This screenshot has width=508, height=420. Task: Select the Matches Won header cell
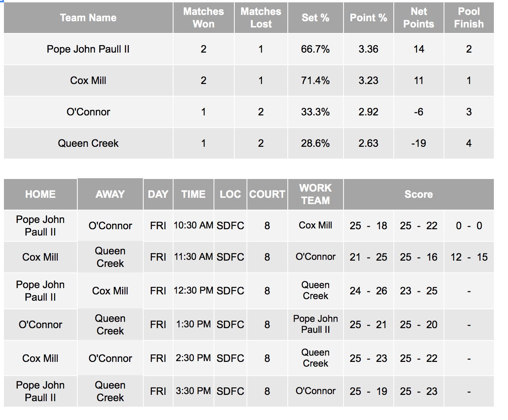pos(203,18)
